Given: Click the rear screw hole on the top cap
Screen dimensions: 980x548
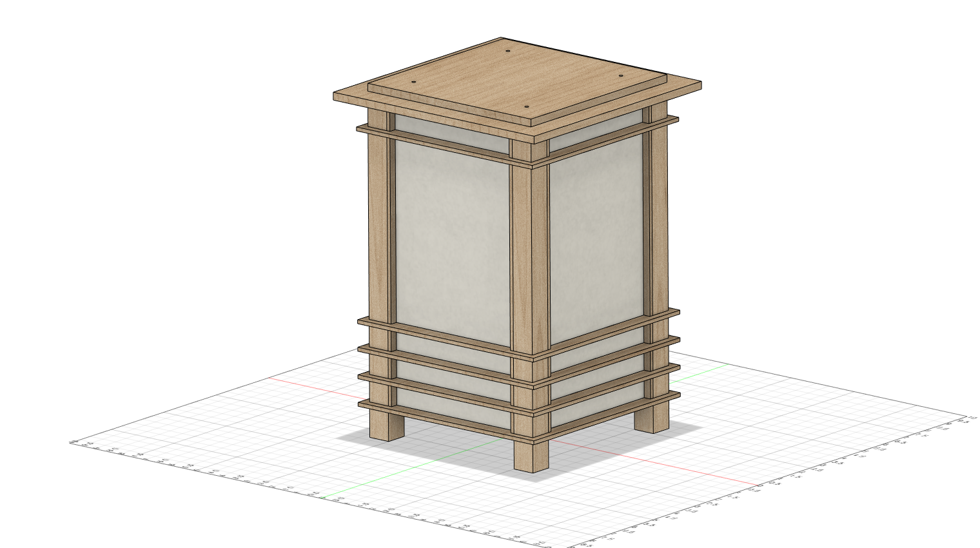Looking at the screenshot, I should pos(508,51).
